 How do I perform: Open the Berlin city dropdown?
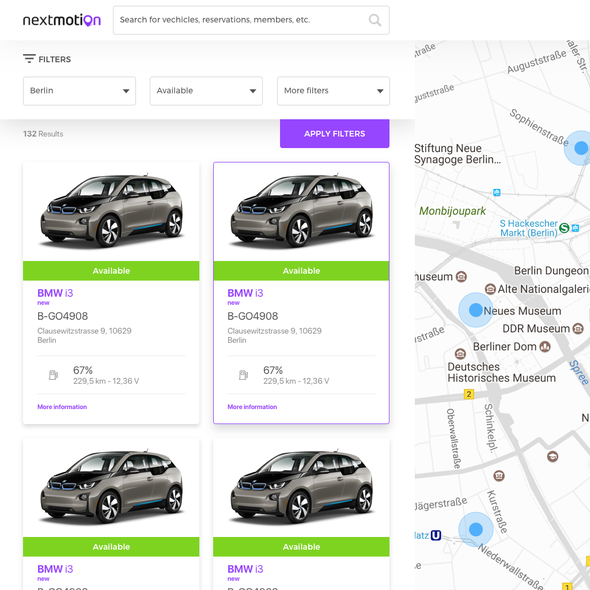click(x=79, y=91)
